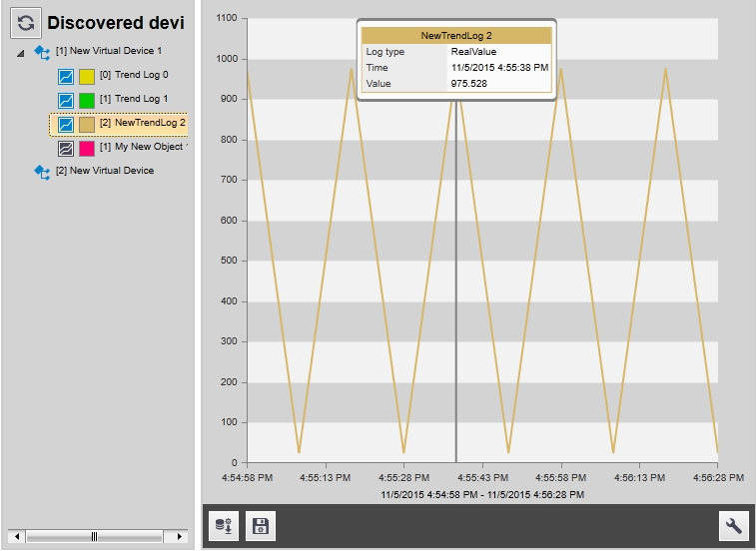The width and height of the screenshot is (756, 551).
Task: Click the NewTrendLog 2 chart icon
Action: pos(66,124)
